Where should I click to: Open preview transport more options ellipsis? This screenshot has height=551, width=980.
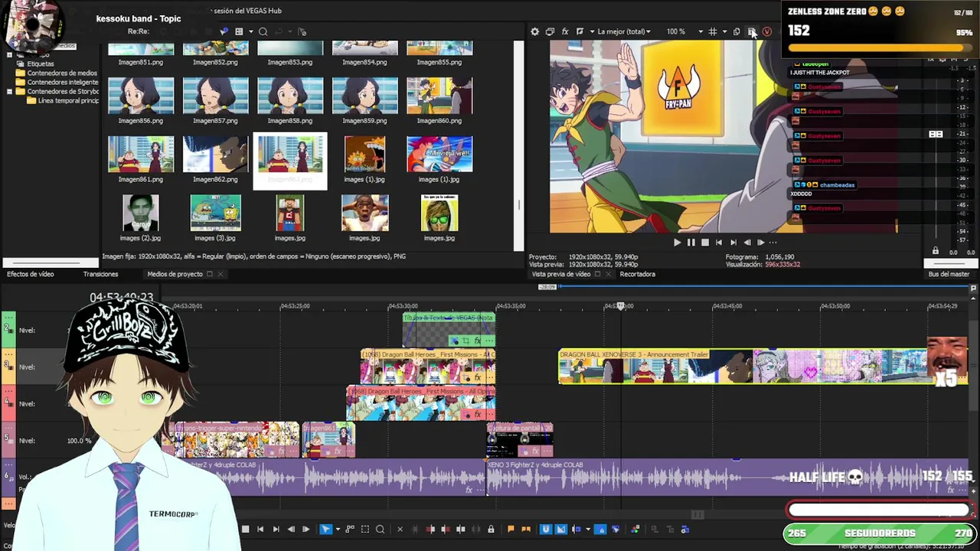point(773,243)
